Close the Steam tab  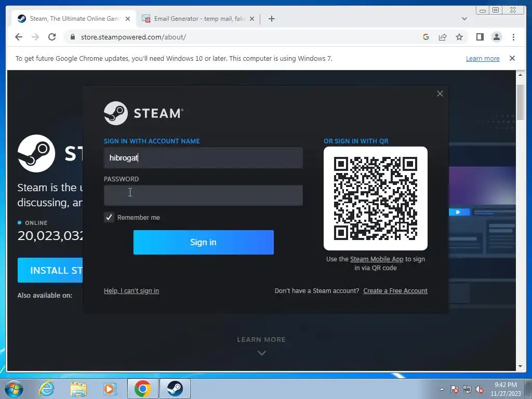(128, 19)
